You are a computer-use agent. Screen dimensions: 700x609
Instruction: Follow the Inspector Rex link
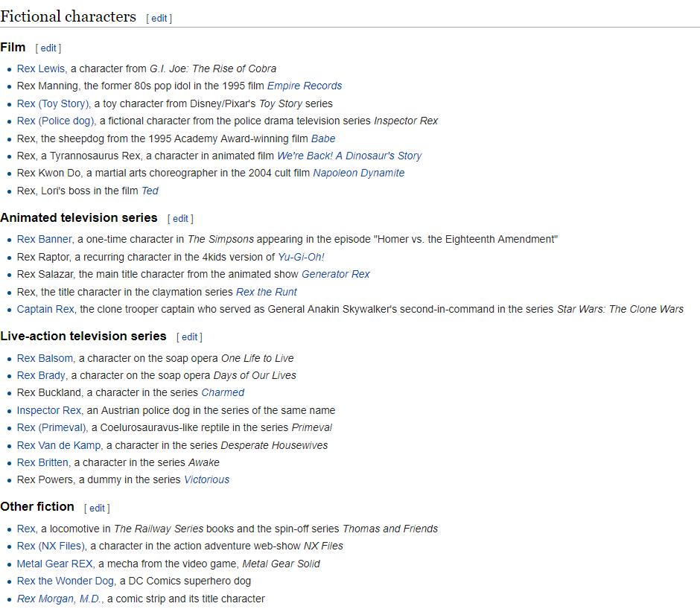coord(49,410)
